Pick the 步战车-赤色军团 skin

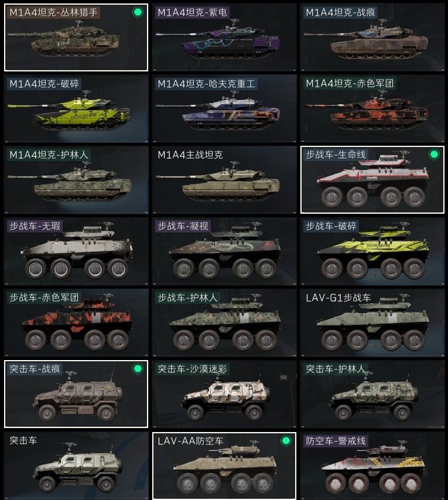(x=76, y=323)
